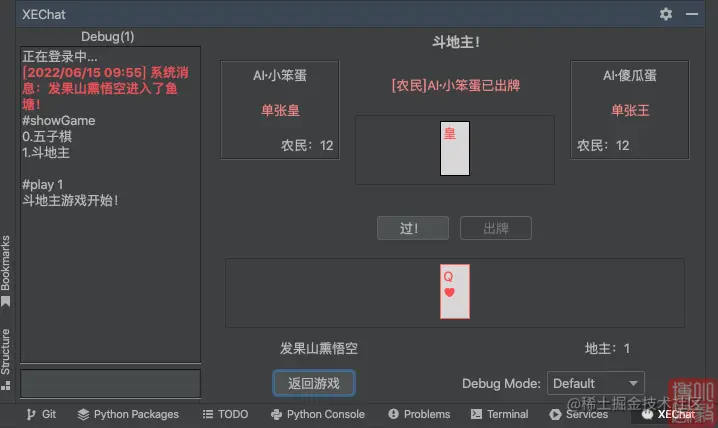This screenshot has width=718, height=428.
Task: Open the TODO tool window
Action: 225,414
